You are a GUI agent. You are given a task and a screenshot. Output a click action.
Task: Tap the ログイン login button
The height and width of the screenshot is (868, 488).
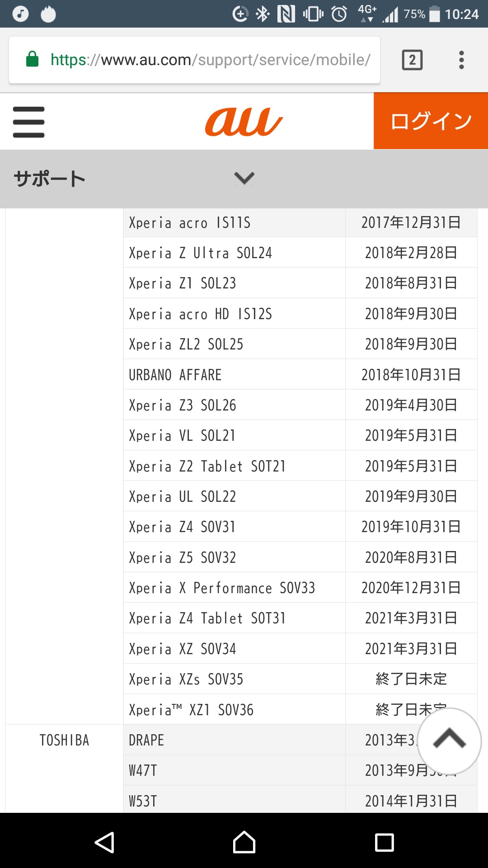click(x=431, y=121)
